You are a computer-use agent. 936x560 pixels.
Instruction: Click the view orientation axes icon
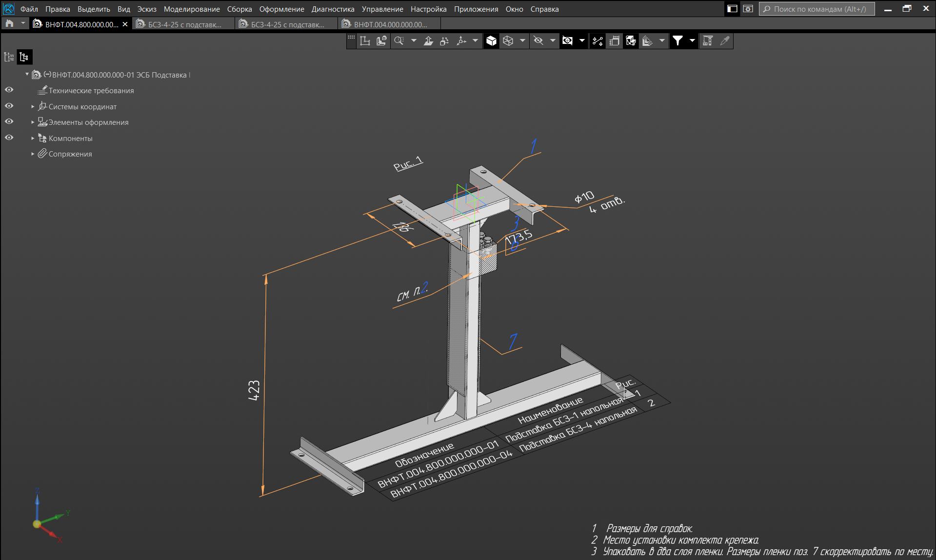tap(461, 41)
